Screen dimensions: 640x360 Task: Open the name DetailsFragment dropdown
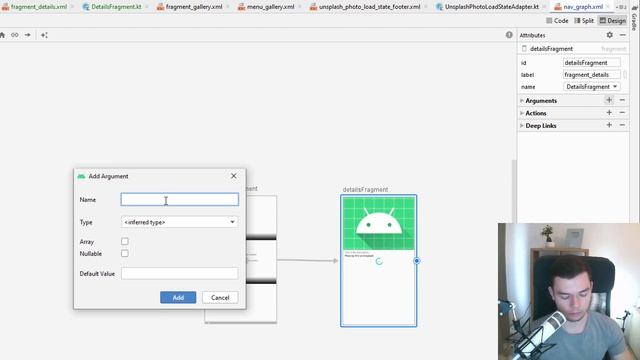(591, 87)
